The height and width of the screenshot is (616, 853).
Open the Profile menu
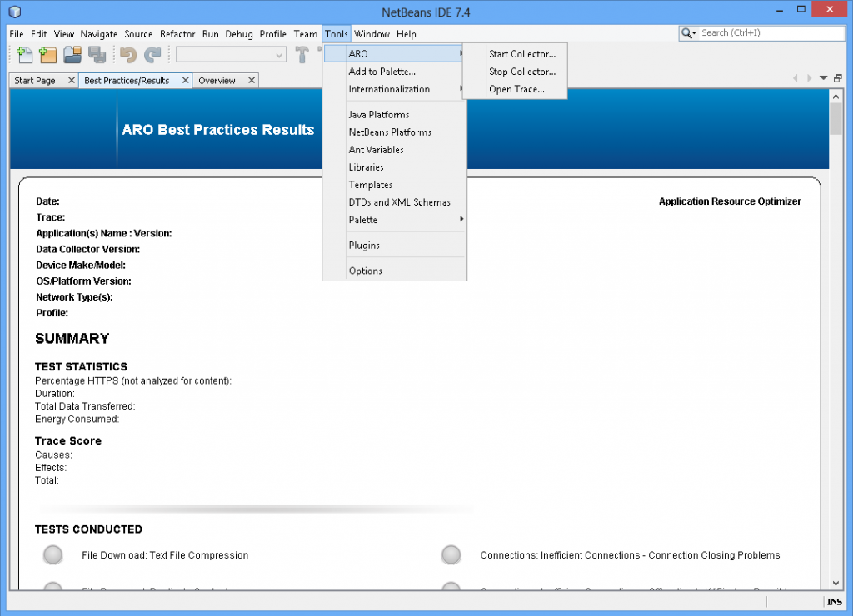tap(272, 33)
